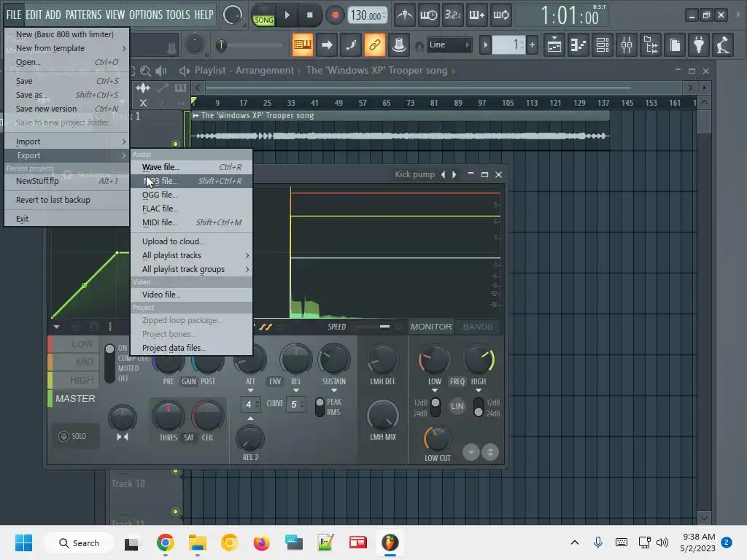Open the PATTERNS menu
This screenshot has height=560, width=747.
click(83, 15)
